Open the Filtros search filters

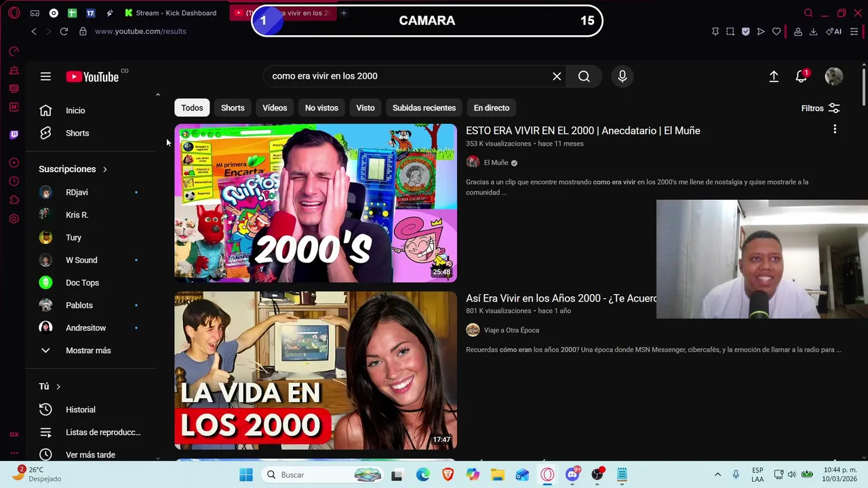pyautogui.click(x=821, y=108)
